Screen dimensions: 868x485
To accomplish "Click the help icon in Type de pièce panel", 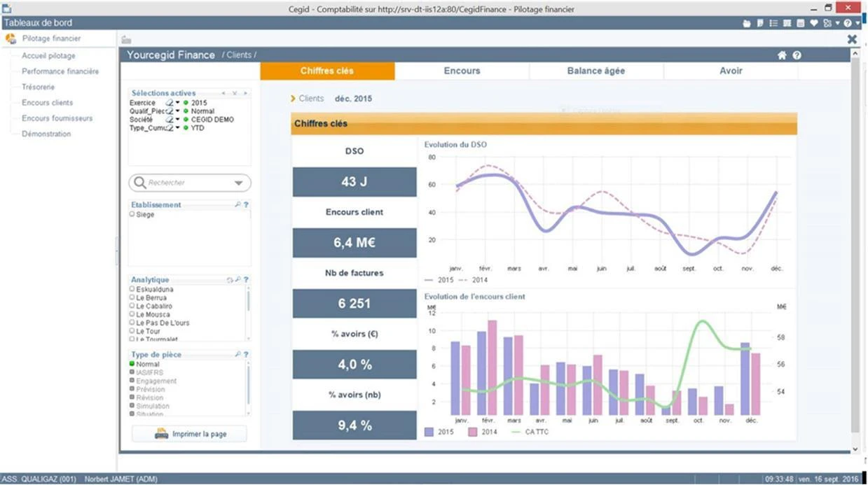I will [246, 355].
